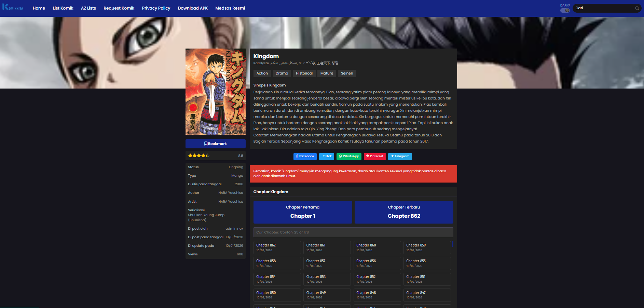
Task: Click the Artist value HARA Yasuhisa
Action: point(231,202)
